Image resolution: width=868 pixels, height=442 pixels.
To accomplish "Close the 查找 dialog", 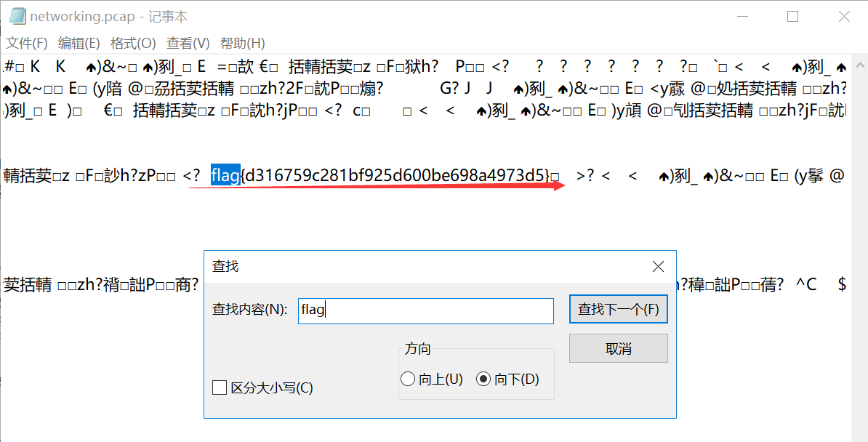I will click(x=658, y=266).
